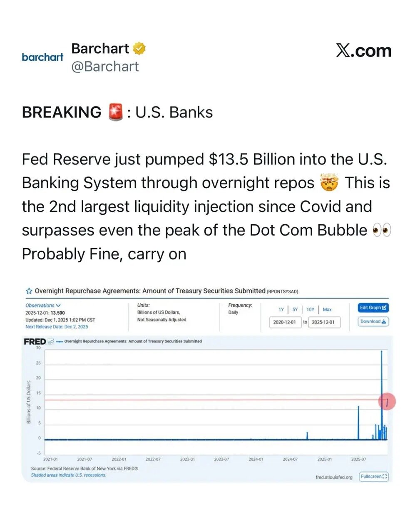Viewport: 420px width, 512px height.
Task: Open the Next Release Date link
Action: click(57, 327)
